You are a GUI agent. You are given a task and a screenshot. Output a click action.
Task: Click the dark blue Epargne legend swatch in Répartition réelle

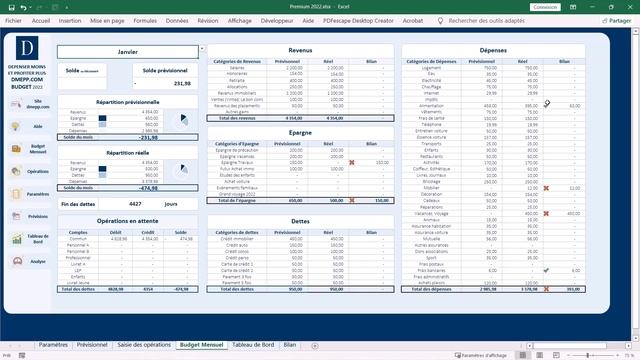click(x=102, y=169)
